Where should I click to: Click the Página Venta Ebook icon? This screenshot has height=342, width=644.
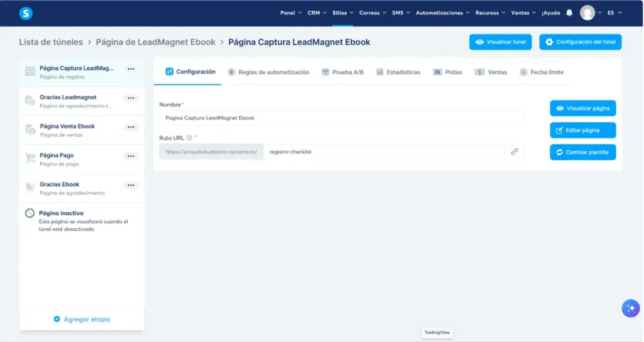tap(30, 129)
